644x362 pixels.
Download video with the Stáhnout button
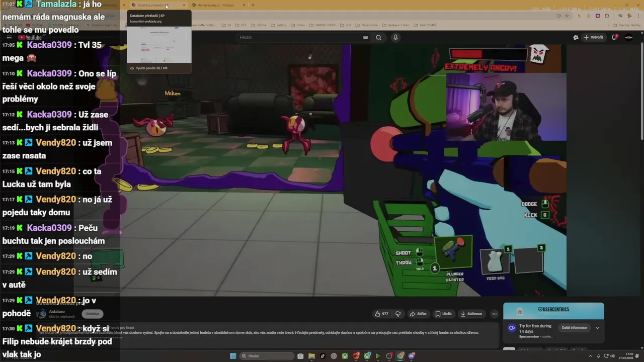click(x=471, y=314)
